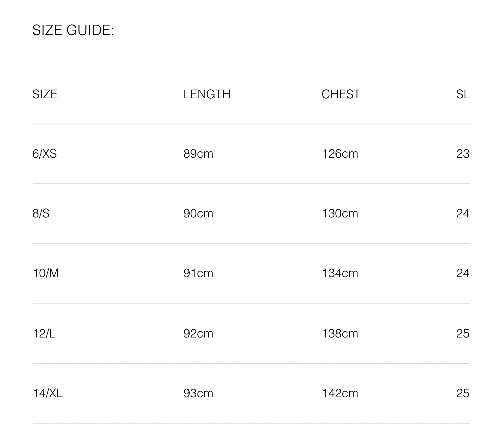The height and width of the screenshot is (448, 496).
Task: Click the SIZE GUIDE heading
Action: tap(73, 30)
